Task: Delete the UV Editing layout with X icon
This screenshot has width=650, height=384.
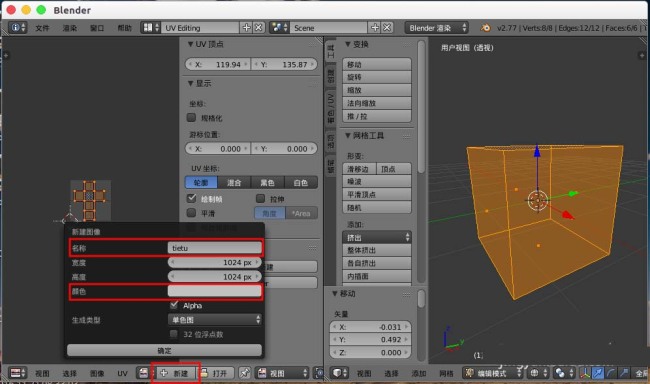Action: point(259,28)
